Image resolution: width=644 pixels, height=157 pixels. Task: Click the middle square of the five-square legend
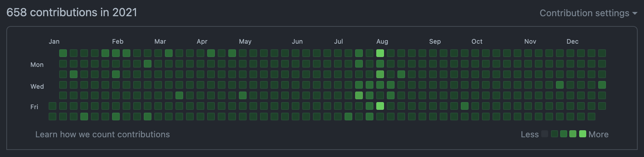click(x=564, y=134)
